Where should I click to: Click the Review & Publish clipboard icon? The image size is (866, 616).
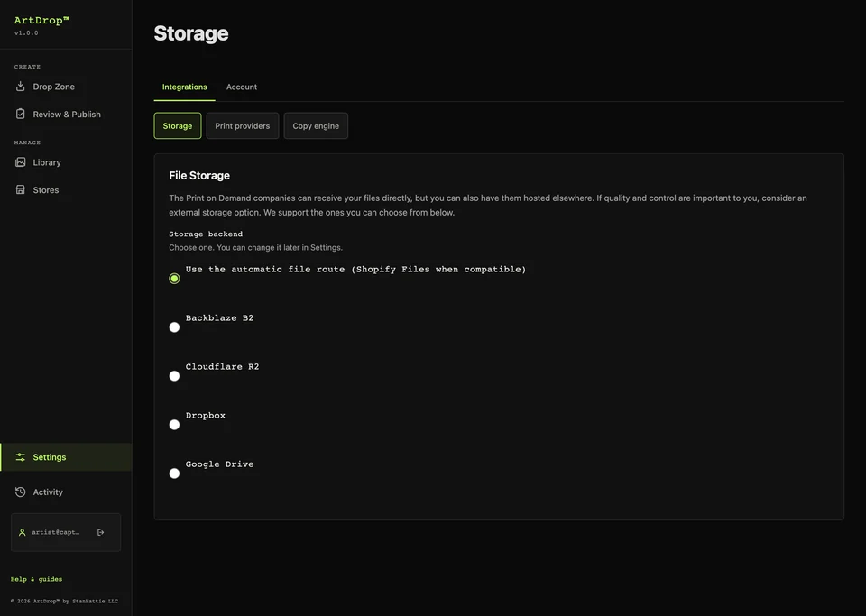click(x=21, y=115)
